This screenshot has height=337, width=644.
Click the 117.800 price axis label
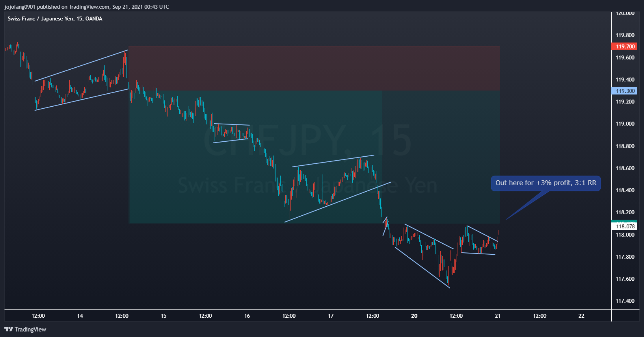[x=625, y=257]
